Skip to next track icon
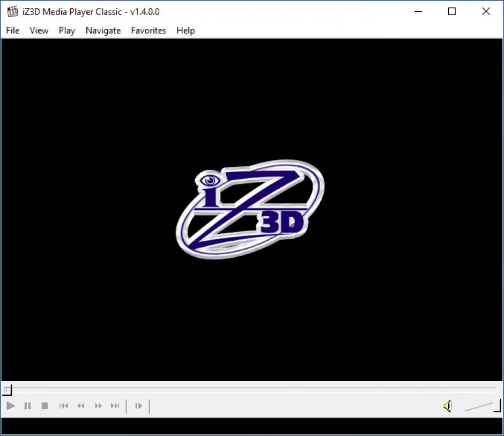The height and width of the screenshot is (436, 504). (x=115, y=406)
